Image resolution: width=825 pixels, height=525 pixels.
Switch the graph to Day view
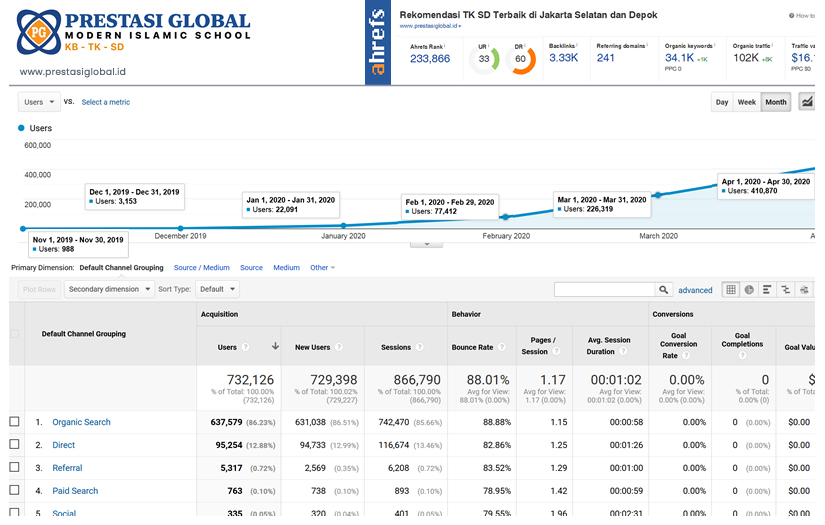(x=722, y=102)
